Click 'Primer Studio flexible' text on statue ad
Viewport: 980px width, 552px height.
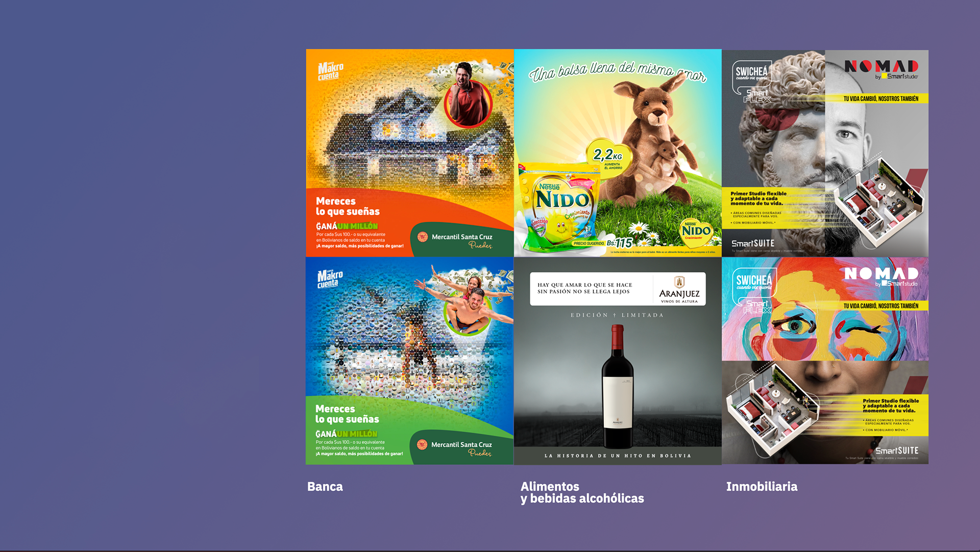(758, 198)
